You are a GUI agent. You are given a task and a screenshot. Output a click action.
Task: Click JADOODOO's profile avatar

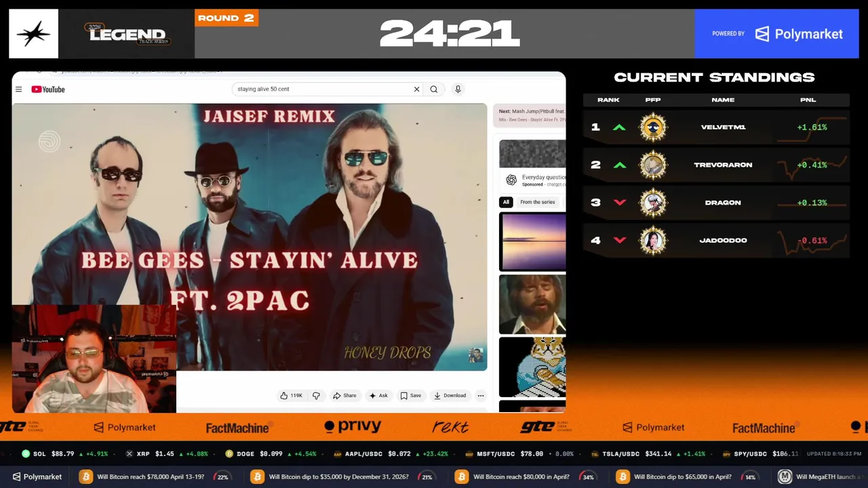pos(653,241)
